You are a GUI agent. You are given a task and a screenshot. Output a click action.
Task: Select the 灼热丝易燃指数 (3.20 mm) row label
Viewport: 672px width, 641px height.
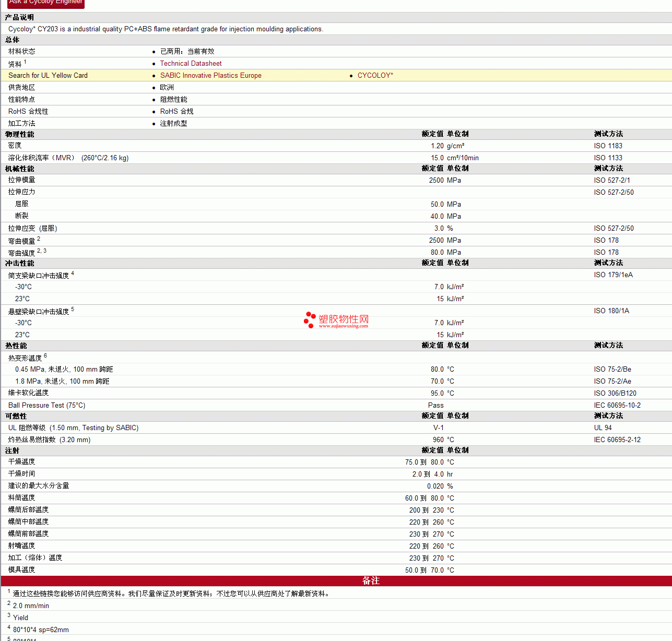[50, 440]
